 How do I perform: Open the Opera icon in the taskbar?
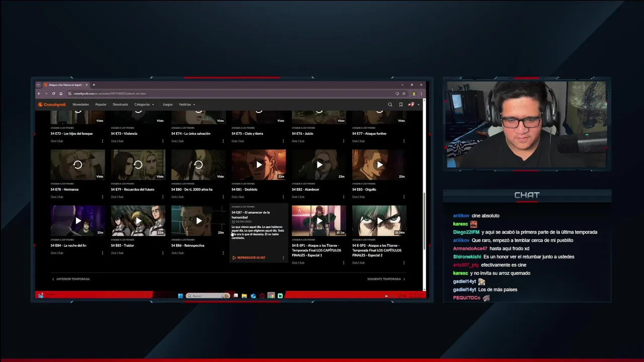coord(262,296)
